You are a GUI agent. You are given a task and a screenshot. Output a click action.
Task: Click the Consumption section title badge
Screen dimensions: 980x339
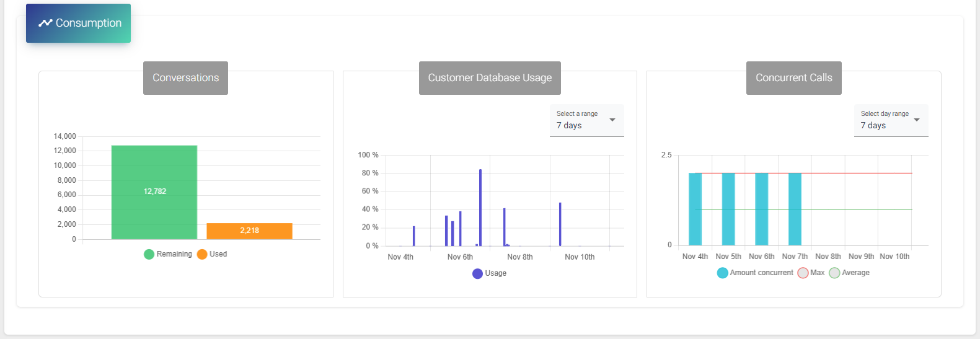(79, 24)
